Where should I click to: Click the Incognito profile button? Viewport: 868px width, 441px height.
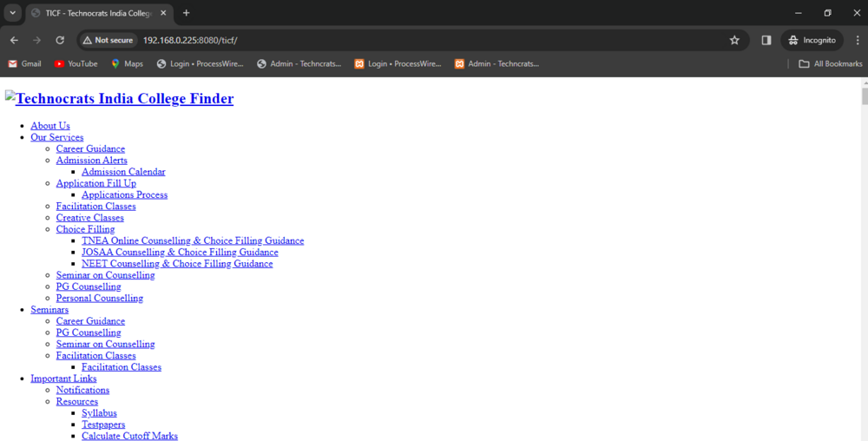coord(812,40)
